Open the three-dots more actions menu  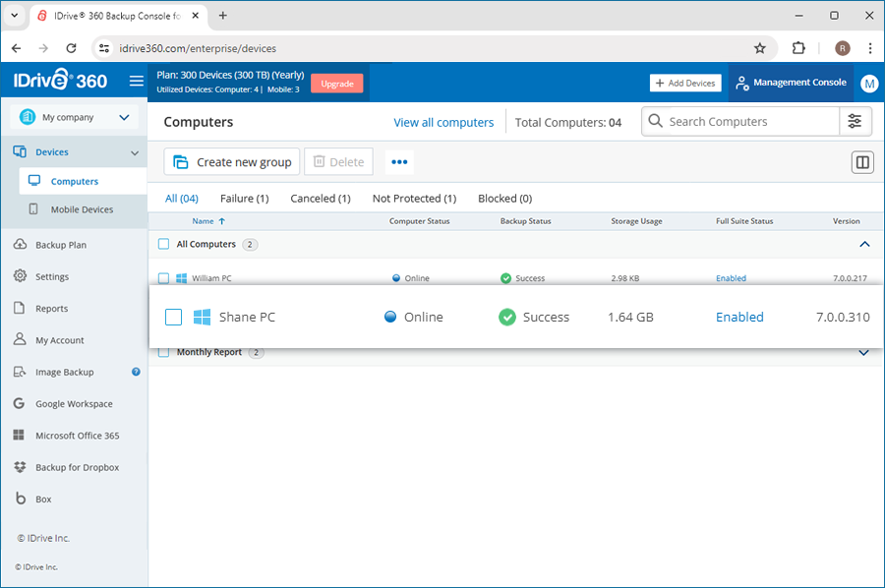tap(399, 162)
